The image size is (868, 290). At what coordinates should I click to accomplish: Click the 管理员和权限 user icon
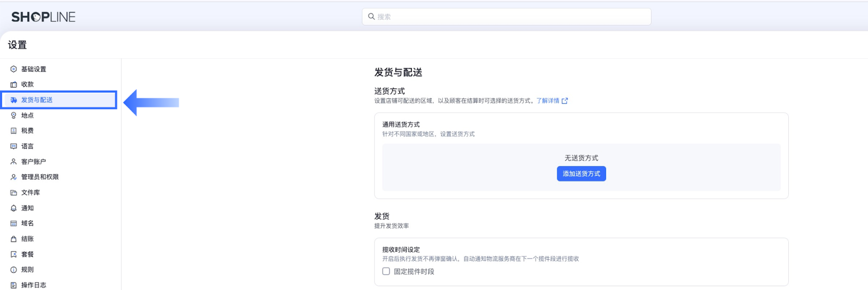[14, 177]
